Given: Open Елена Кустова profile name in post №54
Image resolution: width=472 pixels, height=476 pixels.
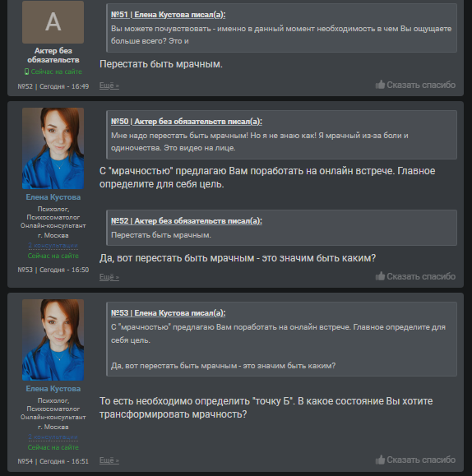Looking at the screenshot, I should (x=53, y=389).
